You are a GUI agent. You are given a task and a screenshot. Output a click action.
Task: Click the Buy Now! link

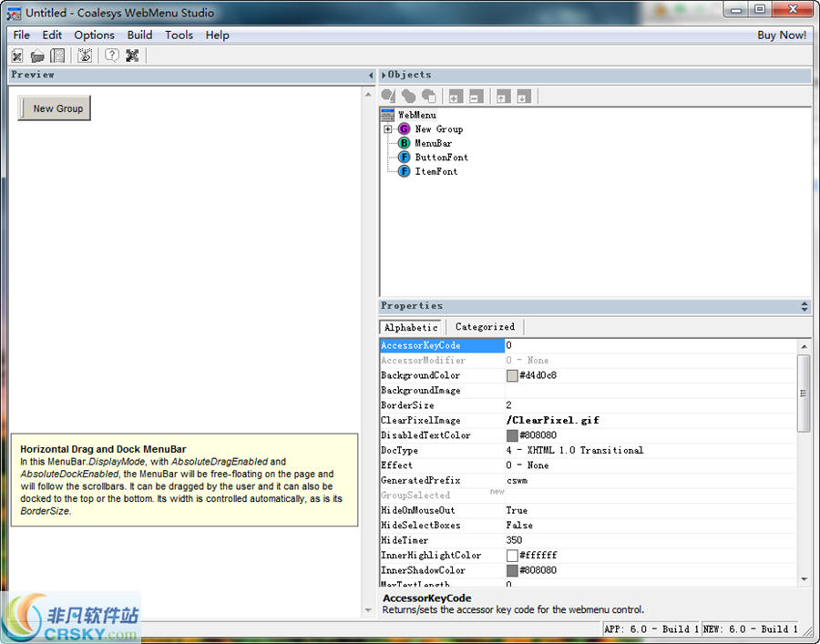(x=782, y=35)
